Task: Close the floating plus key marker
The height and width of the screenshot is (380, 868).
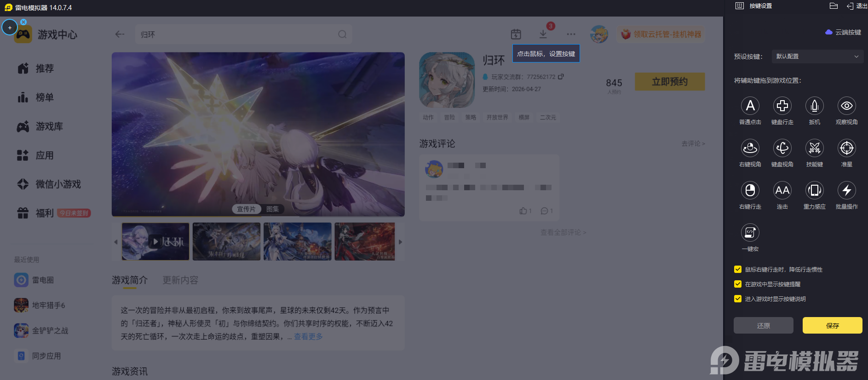Action: pos(23,22)
